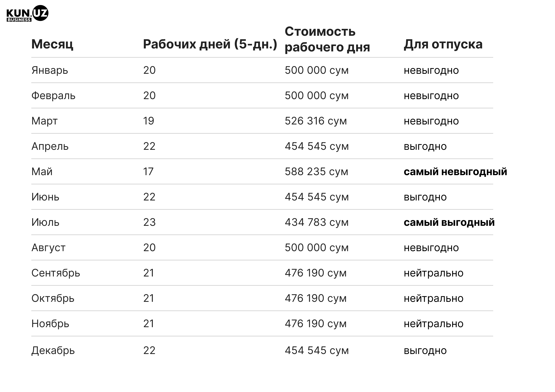Select the Январь row label
This screenshot has height=392, width=555.
(x=50, y=70)
